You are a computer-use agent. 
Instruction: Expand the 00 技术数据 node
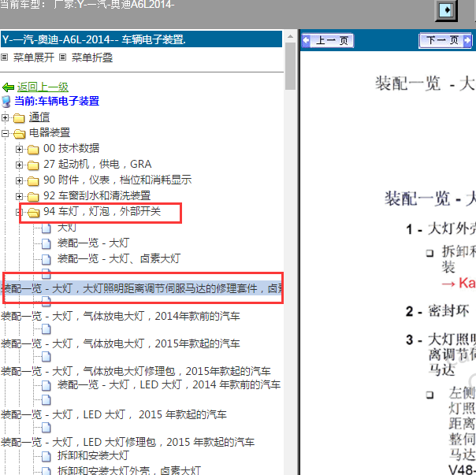coord(19,149)
